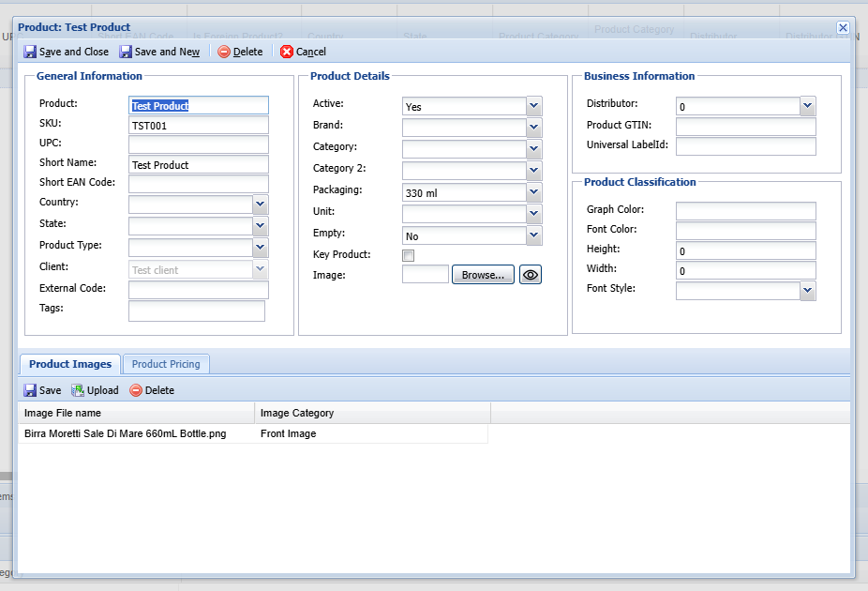Click the eye preview icon next to Image field
The image size is (868, 591).
tap(530, 274)
